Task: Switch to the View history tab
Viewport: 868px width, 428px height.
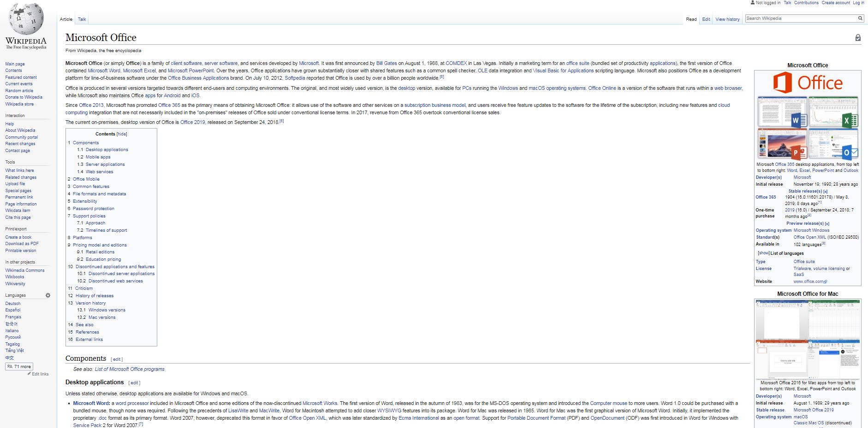Action: point(727,19)
